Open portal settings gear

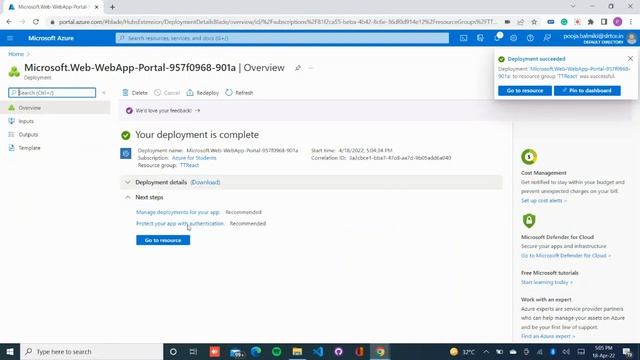pyautogui.click(x=513, y=38)
